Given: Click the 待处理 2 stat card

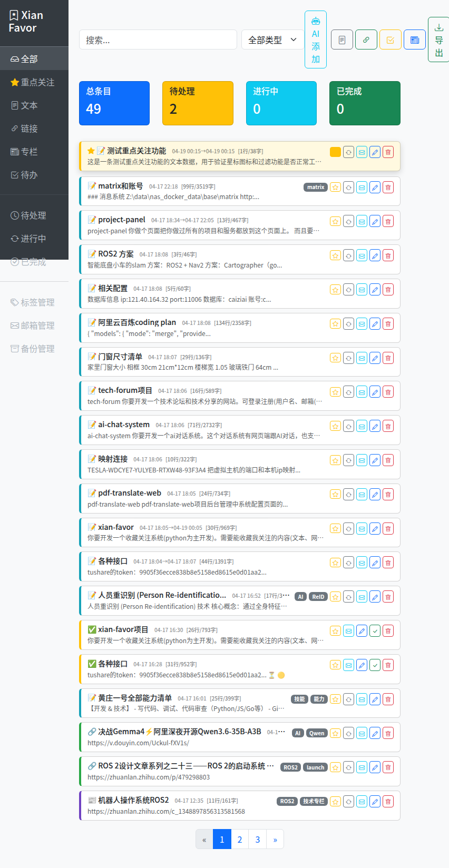Looking at the screenshot, I should click(x=198, y=103).
